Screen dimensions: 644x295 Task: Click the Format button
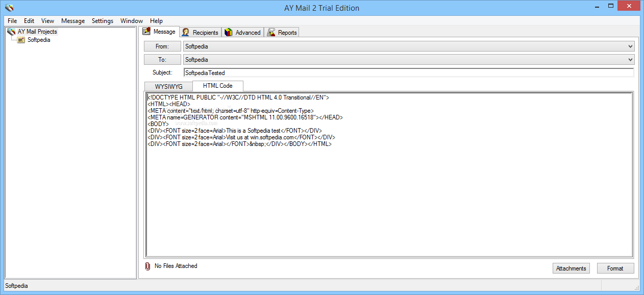point(615,268)
